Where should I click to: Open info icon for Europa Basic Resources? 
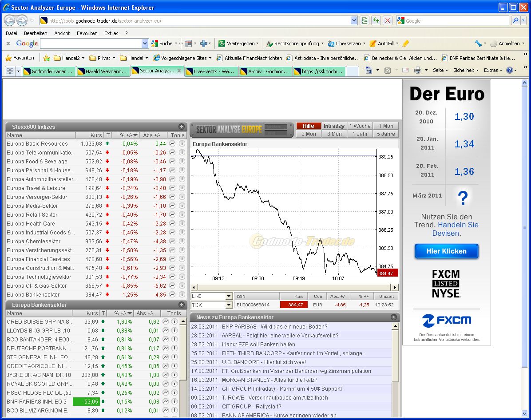(182, 143)
